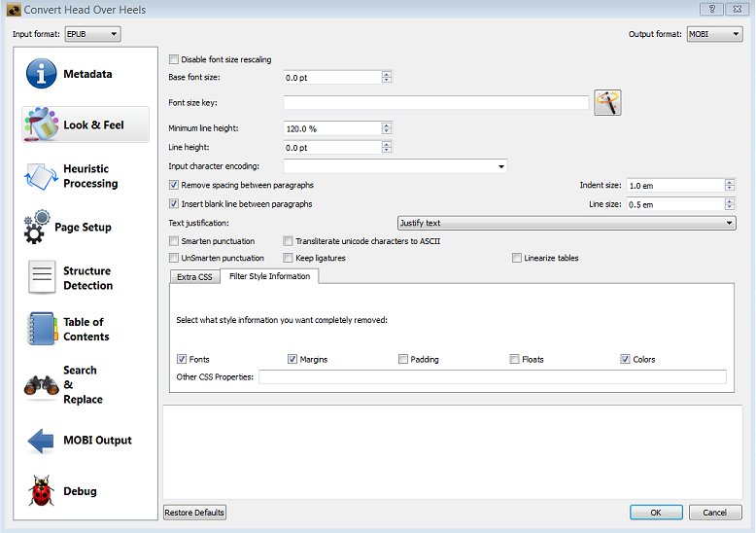Click the Base font size value field

coord(332,77)
